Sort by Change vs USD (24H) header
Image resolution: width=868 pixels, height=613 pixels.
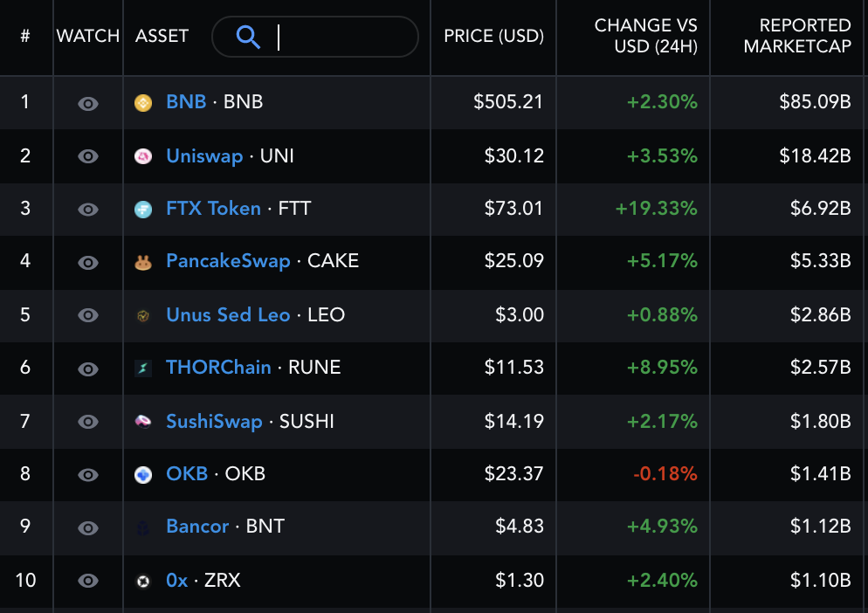click(x=645, y=36)
